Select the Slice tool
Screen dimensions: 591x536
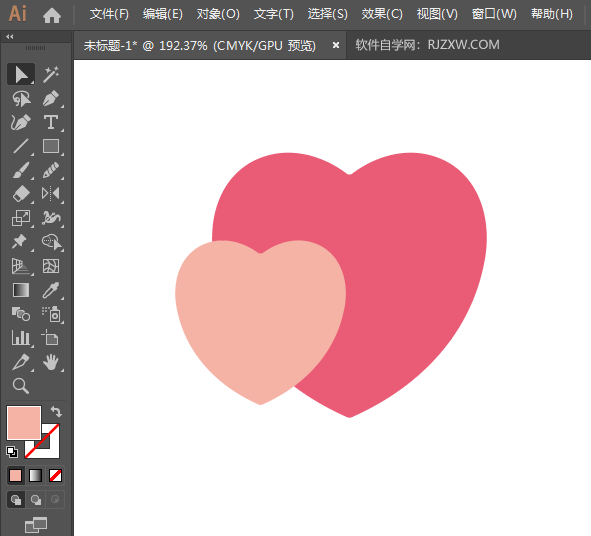pos(21,362)
